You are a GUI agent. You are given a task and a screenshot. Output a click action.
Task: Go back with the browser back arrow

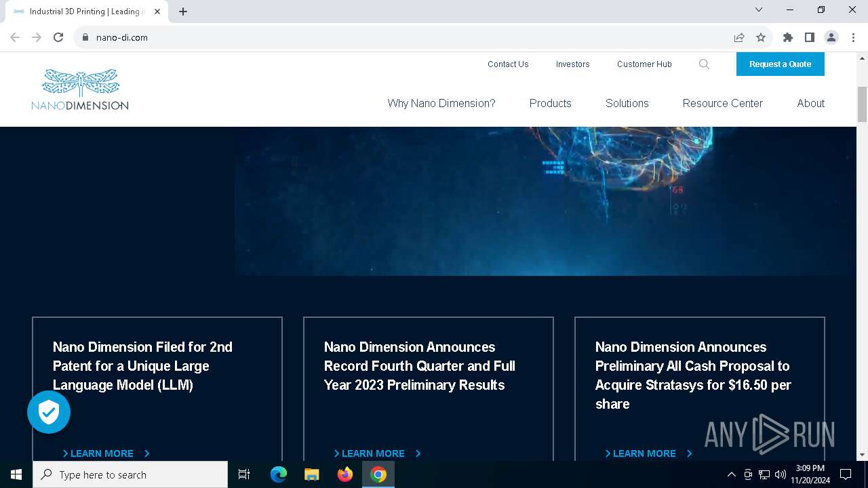click(x=15, y=37)
